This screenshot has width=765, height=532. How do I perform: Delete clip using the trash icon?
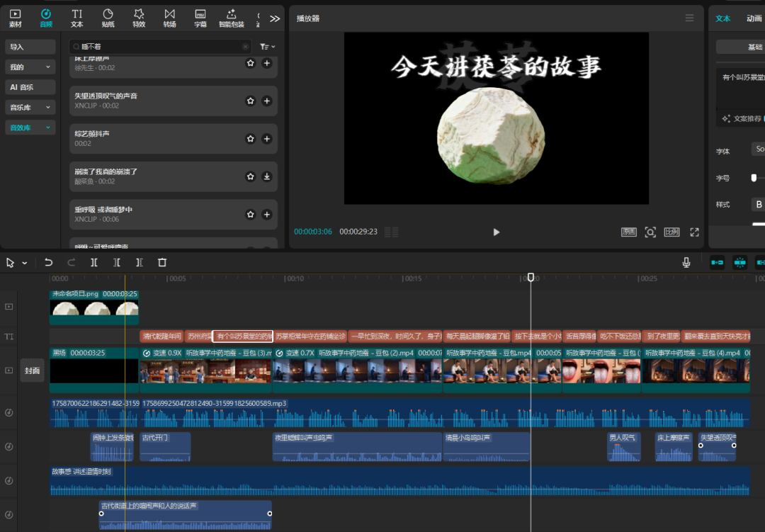(161, 262)
